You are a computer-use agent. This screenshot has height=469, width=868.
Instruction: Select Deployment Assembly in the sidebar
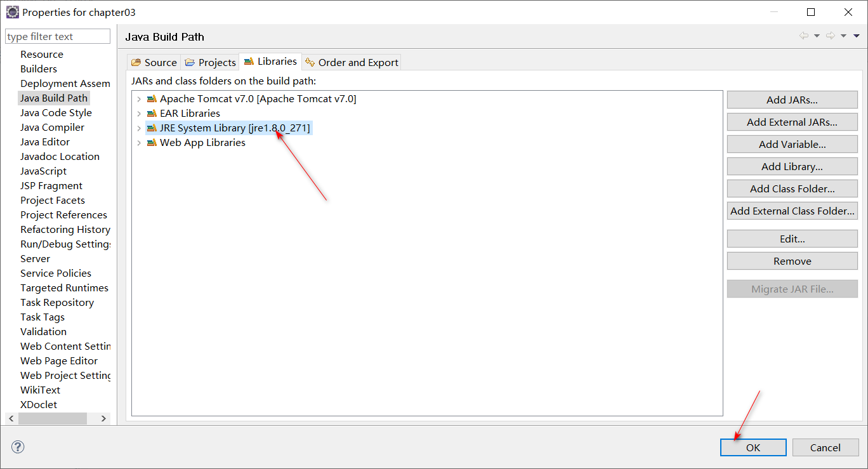65,84
